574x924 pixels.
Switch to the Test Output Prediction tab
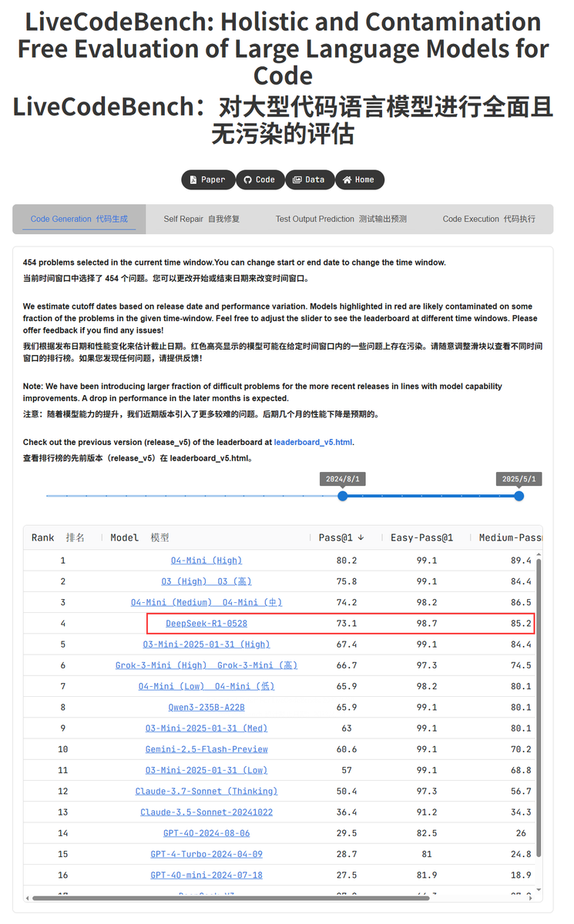coord(341,219)
